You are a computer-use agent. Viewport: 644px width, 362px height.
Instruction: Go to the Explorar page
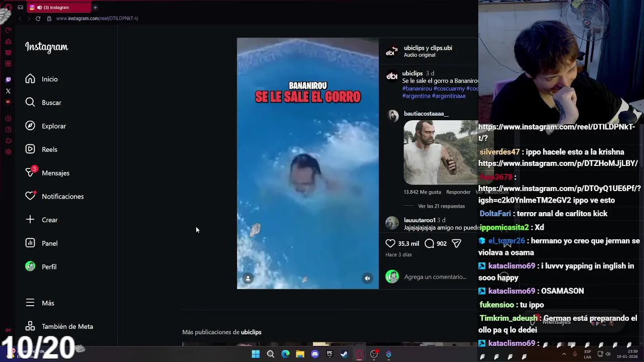(x=46, y=126)
